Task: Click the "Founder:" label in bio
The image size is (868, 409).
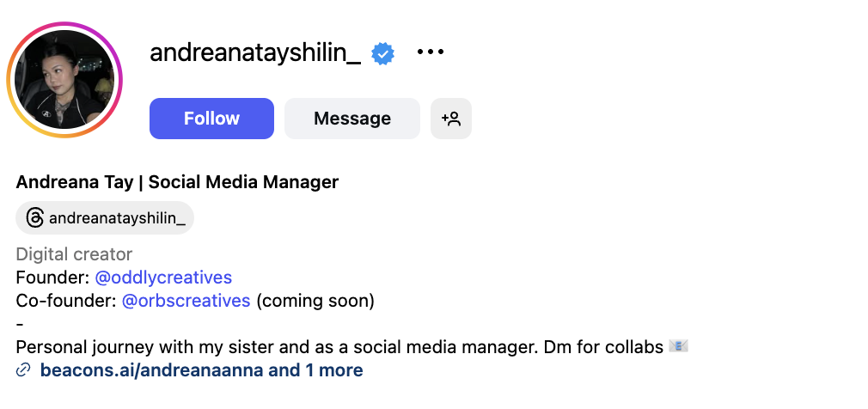Action: (x=53, y=278)
